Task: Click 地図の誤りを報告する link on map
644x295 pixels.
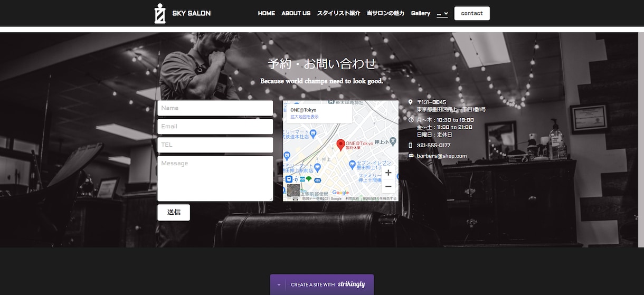Action: (380, 198)
